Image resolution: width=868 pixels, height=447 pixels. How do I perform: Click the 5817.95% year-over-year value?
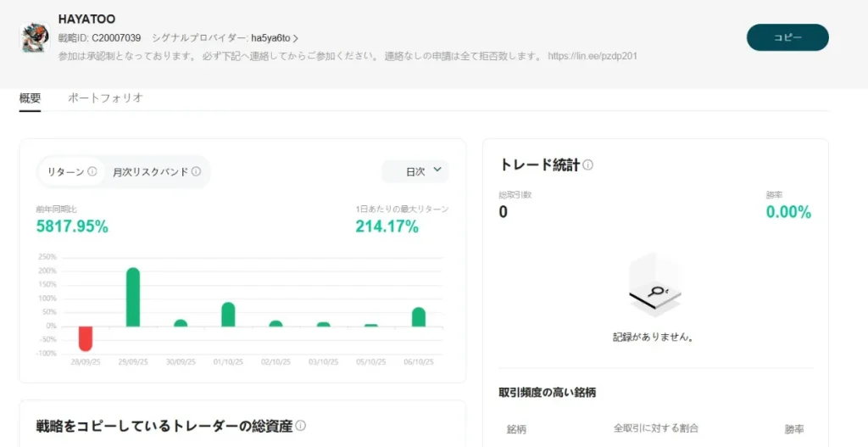tap(73, 226)
